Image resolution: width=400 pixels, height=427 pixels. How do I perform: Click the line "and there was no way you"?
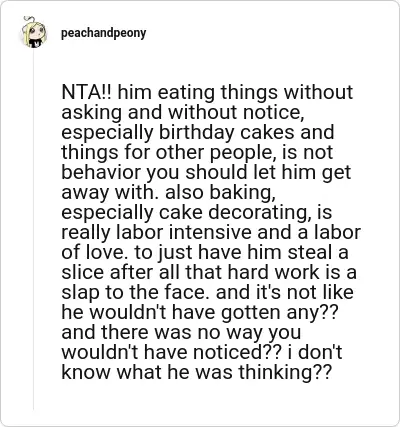[181, 332]
